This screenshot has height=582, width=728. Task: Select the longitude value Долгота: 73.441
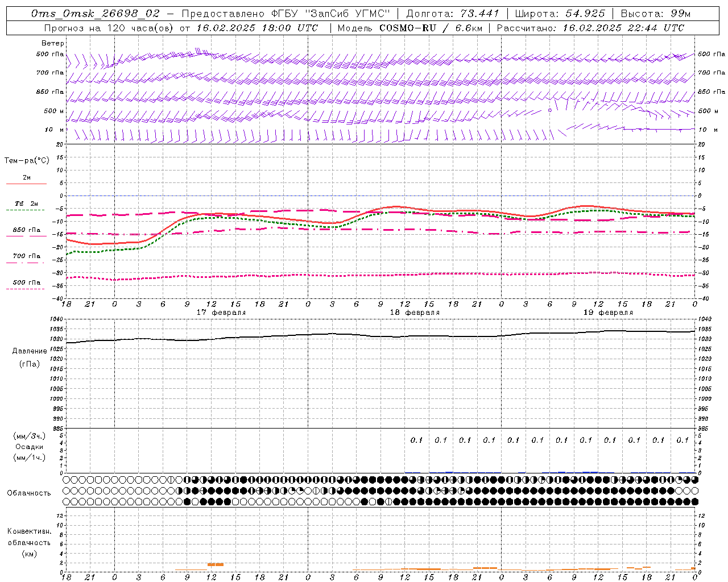pos(453,14)
